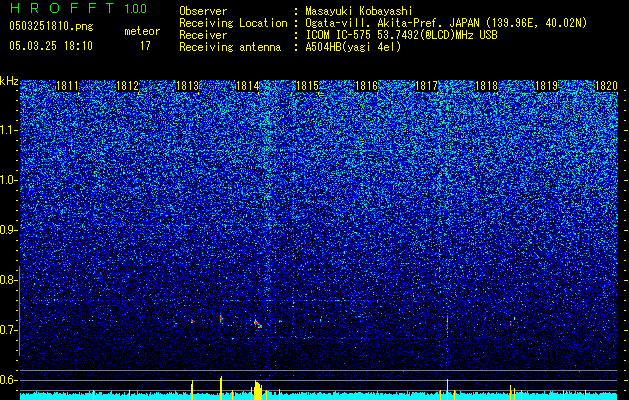This screenshot has width=629, height=400.
Task: Click the Receiving antenna label
Action: click(230, 47)
